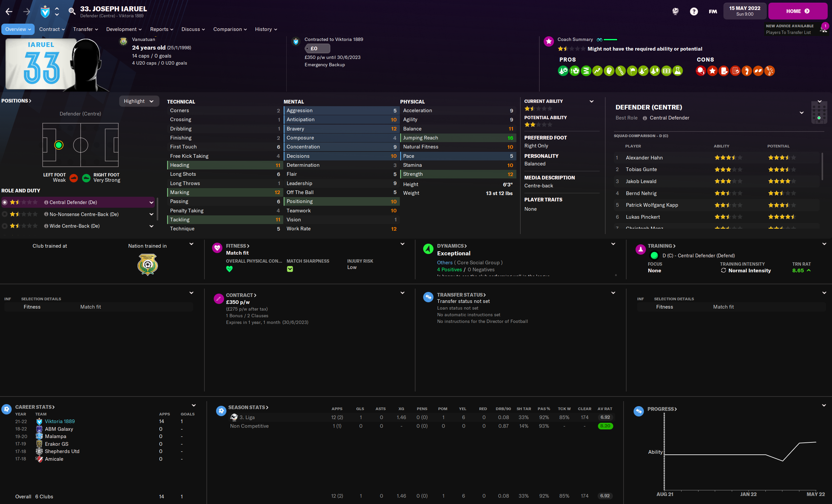Click the Coach Summary pink star icon
The height and width of the screenshot is (504, 832).
point(549,42)
